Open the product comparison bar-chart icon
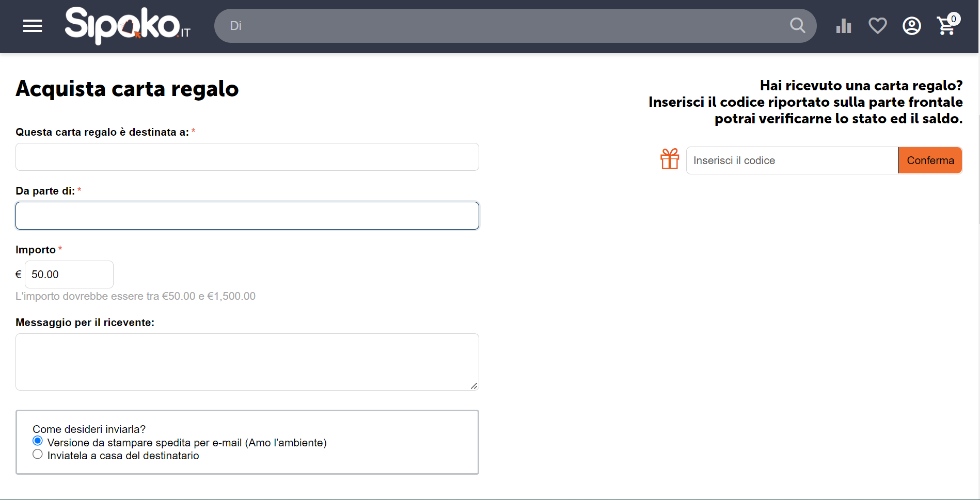 843,26
